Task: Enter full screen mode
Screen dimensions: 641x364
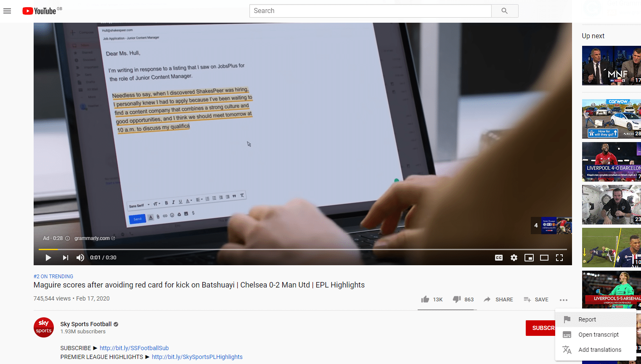Action: 559,258
